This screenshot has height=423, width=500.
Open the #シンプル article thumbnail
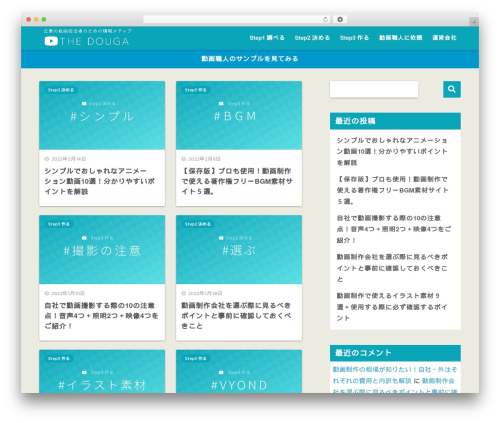[x=102, y=115]
